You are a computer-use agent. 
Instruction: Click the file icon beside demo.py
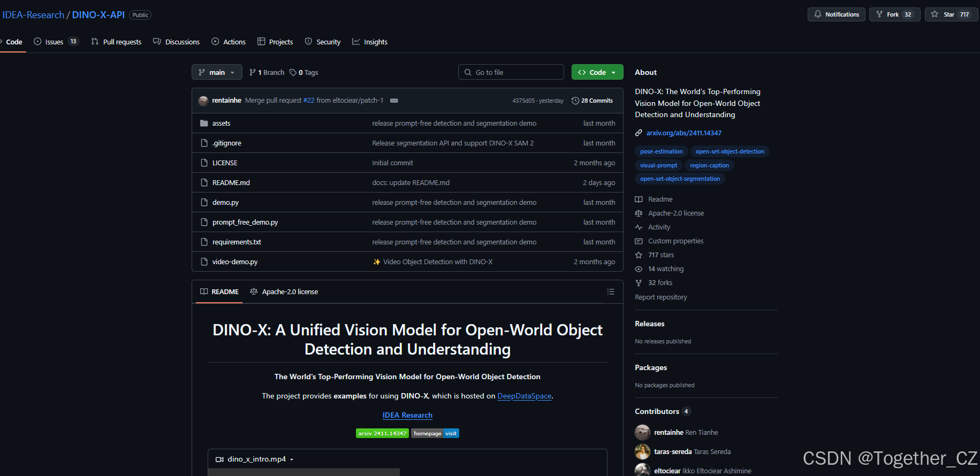tap(204, 202)
